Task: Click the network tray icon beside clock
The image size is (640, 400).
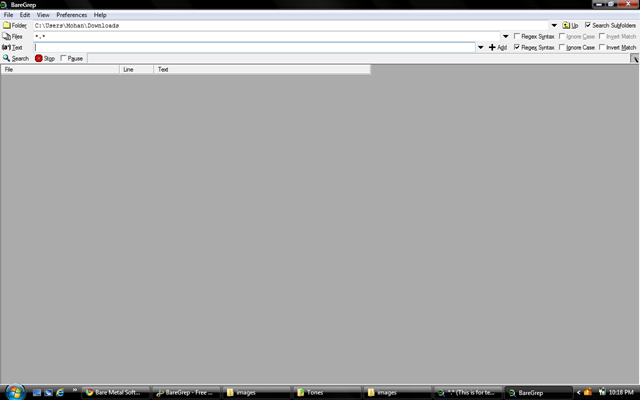Action: pos(602,392)
